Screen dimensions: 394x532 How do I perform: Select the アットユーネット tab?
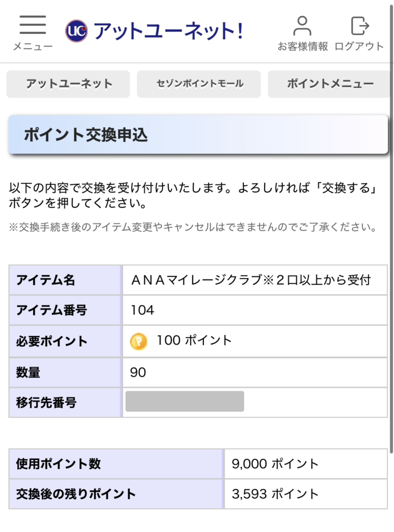point(68,84)
